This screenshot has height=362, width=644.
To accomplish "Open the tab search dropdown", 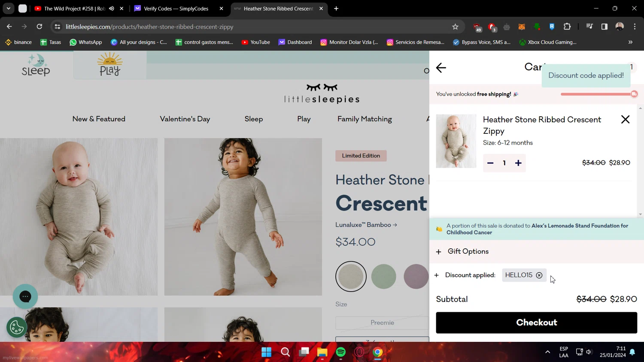I will [9, 9].
